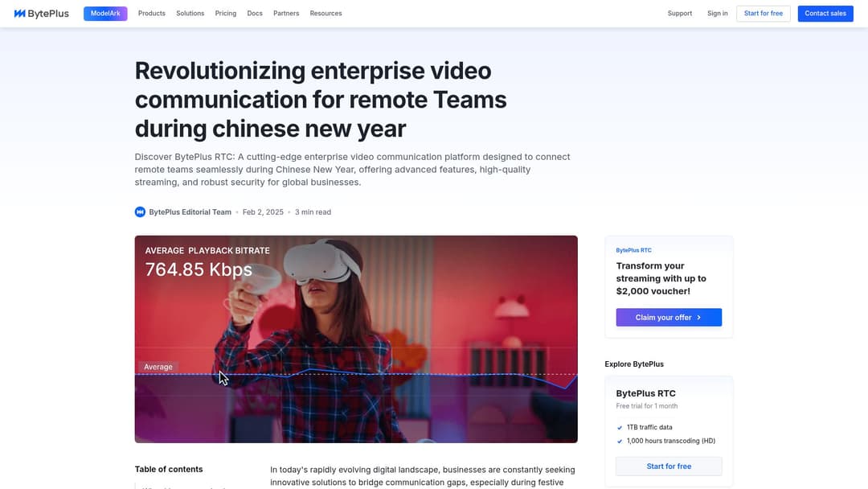Start for free in BytePlus RTC card

669,466
